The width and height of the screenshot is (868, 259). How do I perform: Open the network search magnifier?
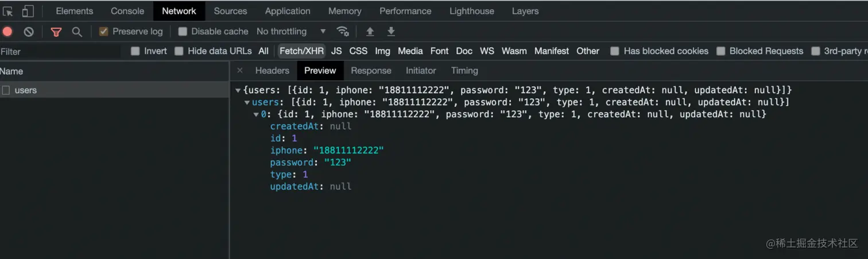pos(77,32)
